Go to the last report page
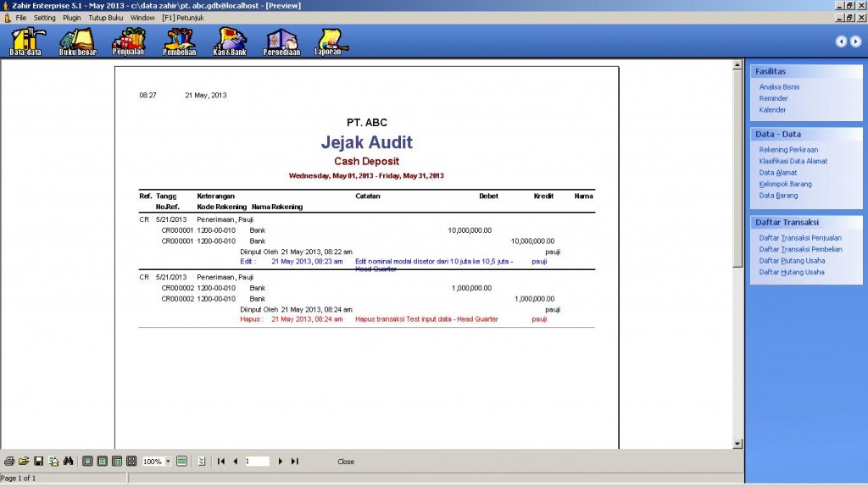Image resolution: width=868 pixels, height=487 pixels. [x=295, y=462]
